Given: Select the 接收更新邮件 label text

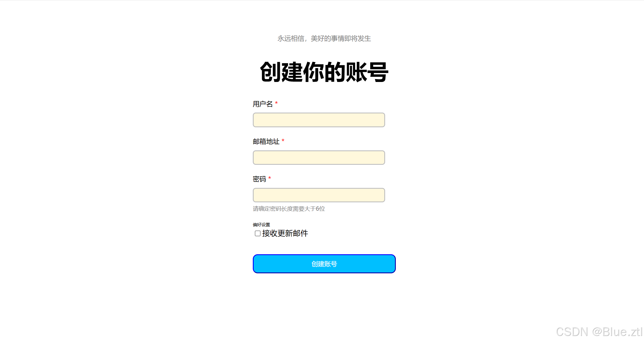Looking at the screenshot, I should [285, 233].
